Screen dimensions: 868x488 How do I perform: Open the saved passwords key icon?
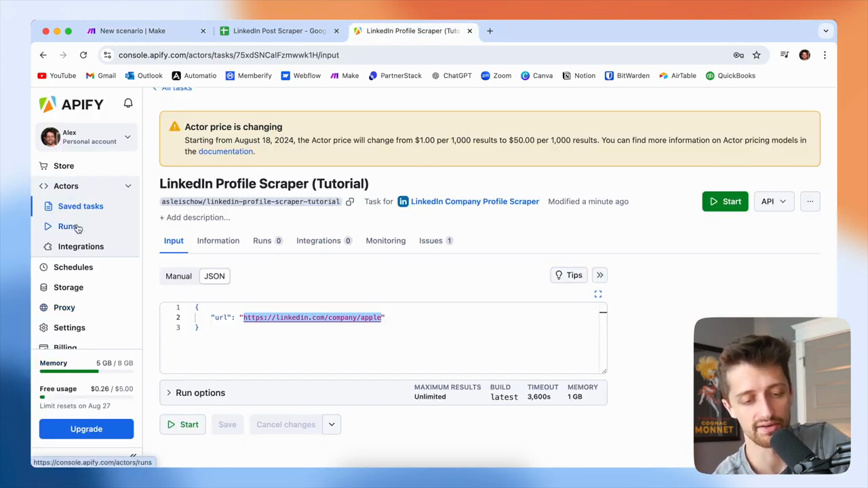coord(738,55)
